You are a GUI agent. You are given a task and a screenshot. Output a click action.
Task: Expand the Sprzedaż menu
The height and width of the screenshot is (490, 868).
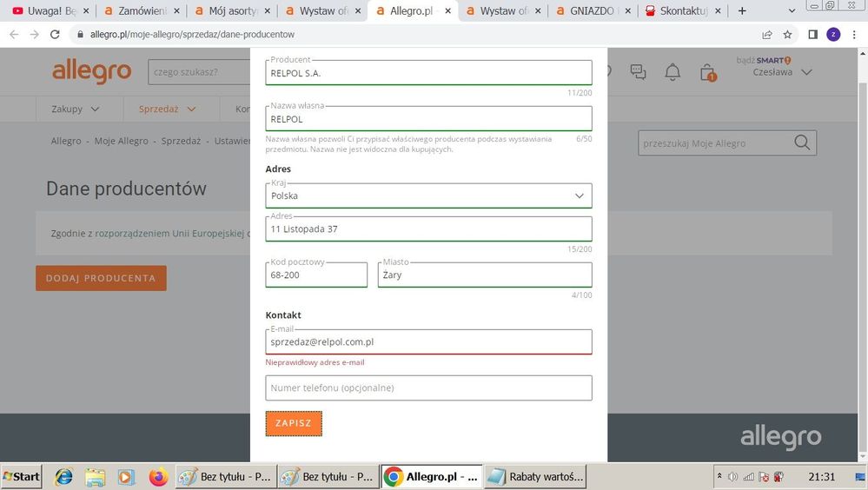point(167,109)
